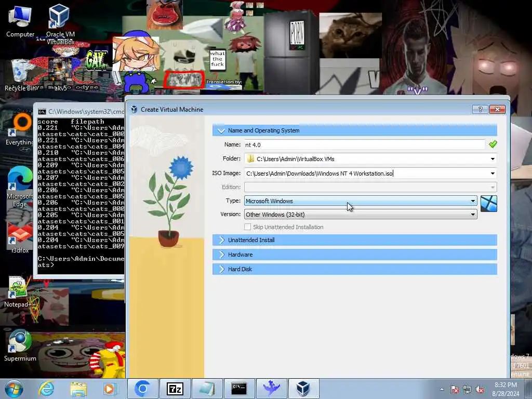Open the Computer desktop icon

(x=20, y=21)
